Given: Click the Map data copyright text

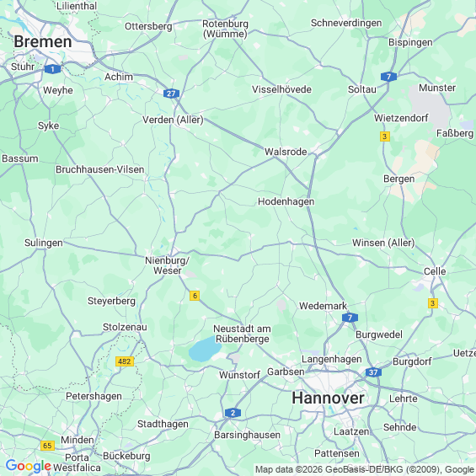Looking at the screenshot, I should click(x=364, y=469).
